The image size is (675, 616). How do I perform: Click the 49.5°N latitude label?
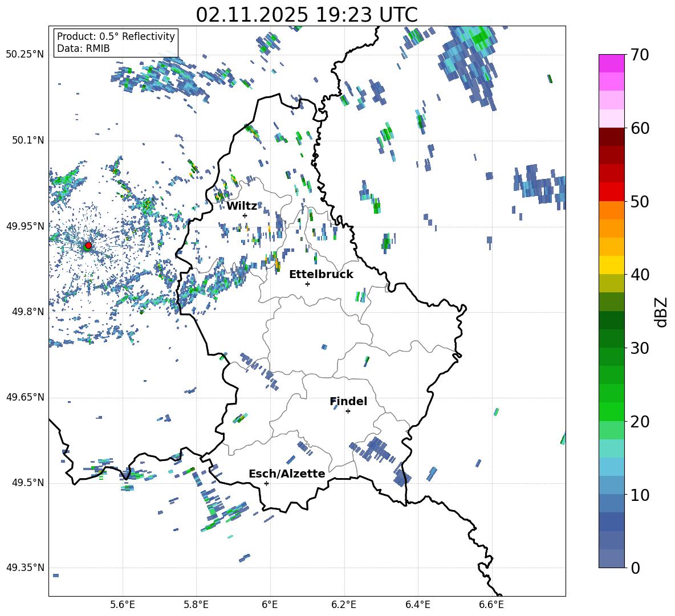click(27, 483)
